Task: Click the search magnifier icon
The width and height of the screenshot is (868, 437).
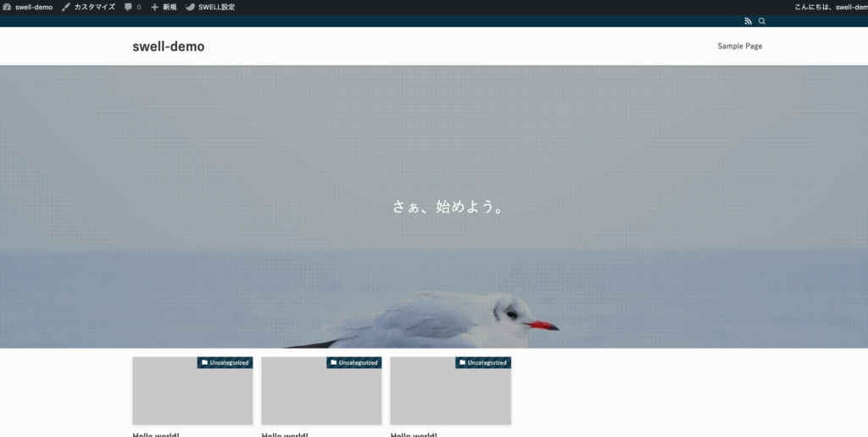Action: [762, 21]
